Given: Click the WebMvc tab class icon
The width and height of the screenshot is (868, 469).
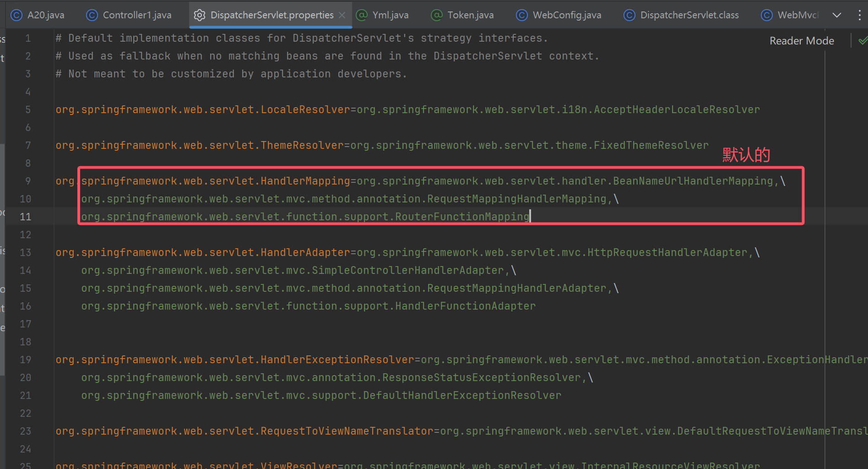Looking at the screenshot, I should pyautogui.click(x=767, y=15).
